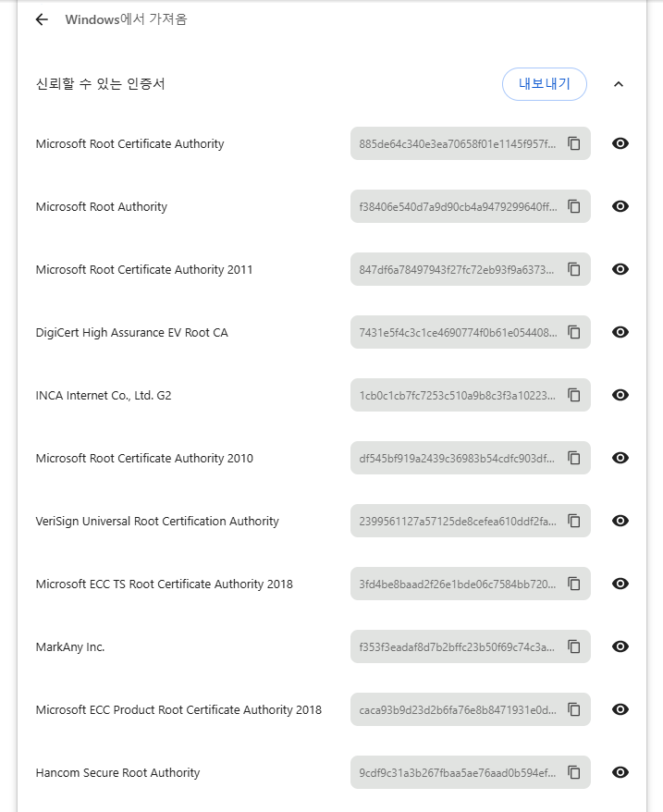Copy hash for Microsoft ECC TS Root 2018
Image resolution: width=663 pixels, height=812 pixels.
pos(574,584)
